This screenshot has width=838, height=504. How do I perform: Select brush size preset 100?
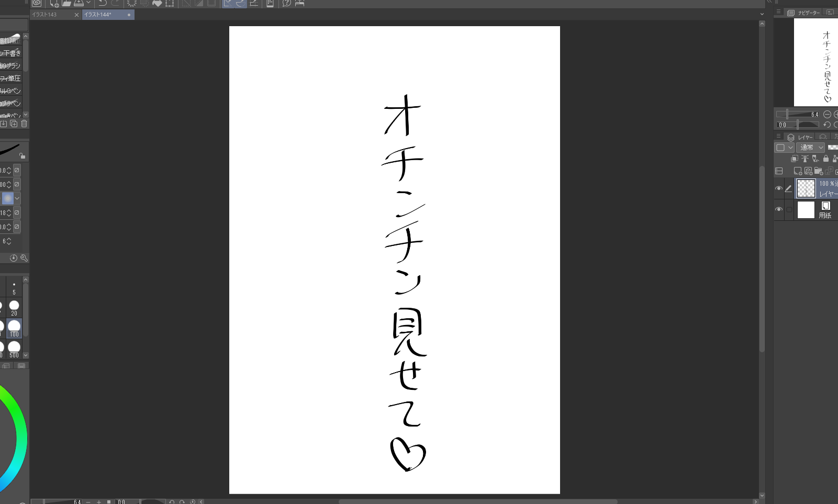click(14, 328)
